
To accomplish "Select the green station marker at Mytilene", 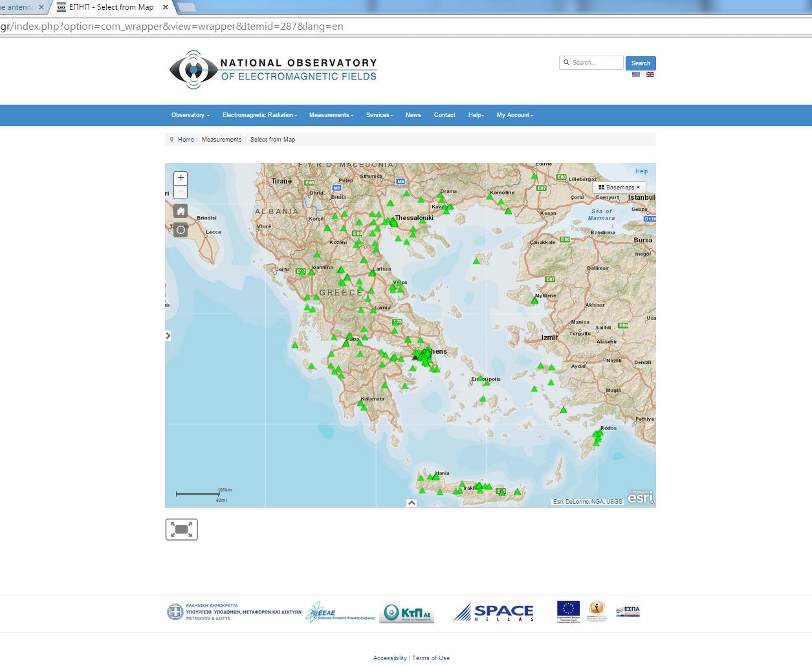I will click(x=535, y=300).
